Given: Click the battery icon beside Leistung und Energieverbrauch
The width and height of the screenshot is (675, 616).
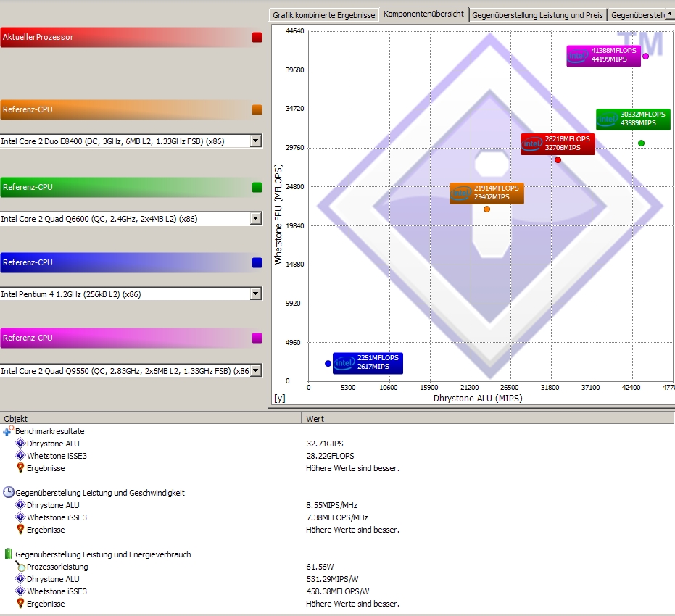Looking at the screenshot, I should 8,554.
